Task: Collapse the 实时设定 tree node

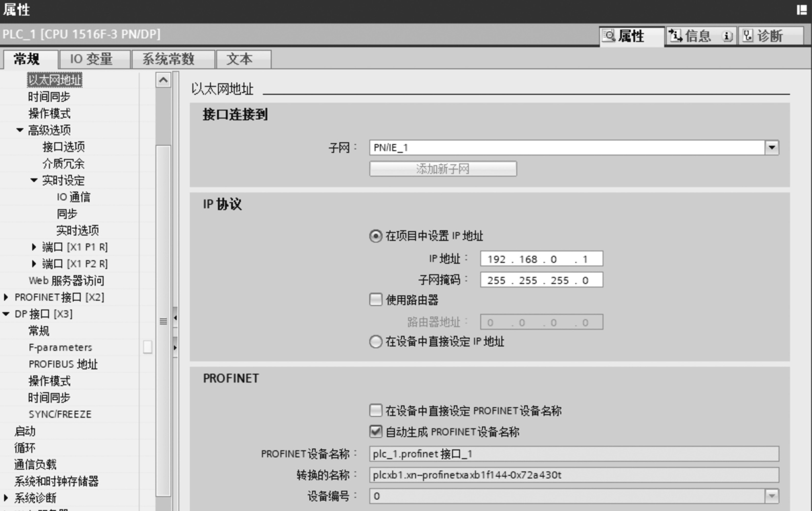Action: pyautogui.click(x=34, y=180)
